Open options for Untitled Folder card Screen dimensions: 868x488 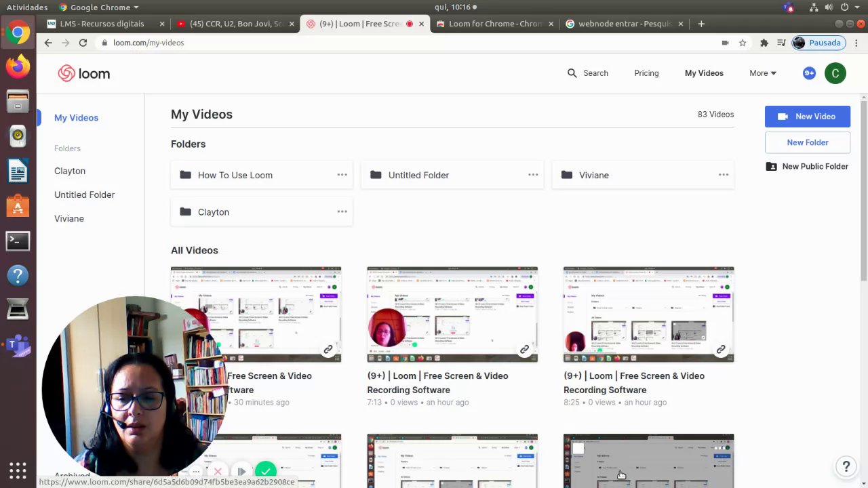pyautogui.click(x=533, y=175)
